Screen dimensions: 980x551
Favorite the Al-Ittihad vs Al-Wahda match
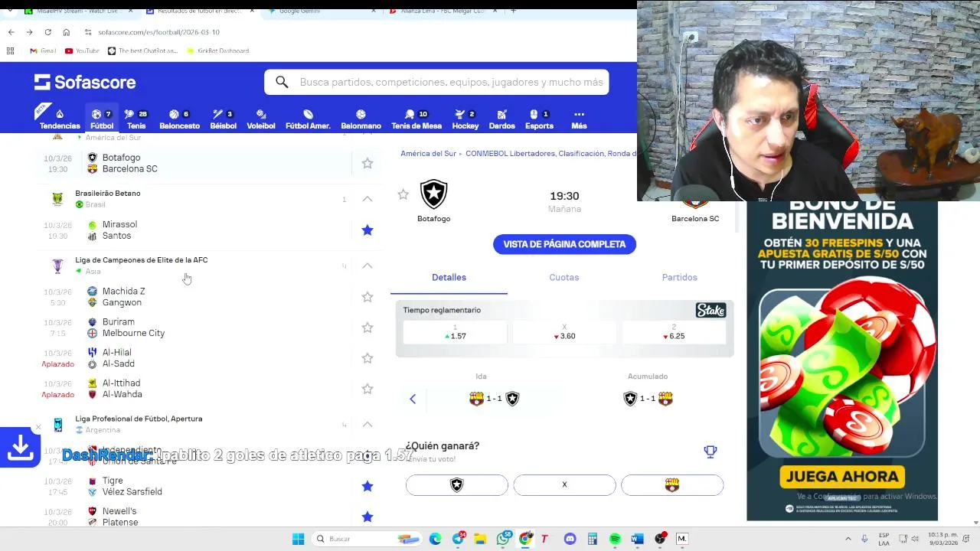(x=367, y=389)
